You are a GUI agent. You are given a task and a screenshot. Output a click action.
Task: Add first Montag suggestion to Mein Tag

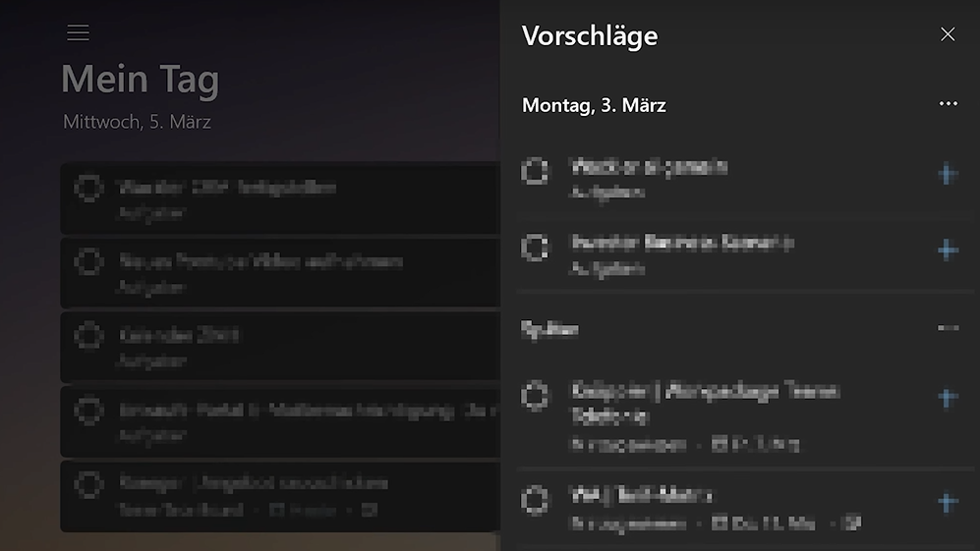pos(947,175)
